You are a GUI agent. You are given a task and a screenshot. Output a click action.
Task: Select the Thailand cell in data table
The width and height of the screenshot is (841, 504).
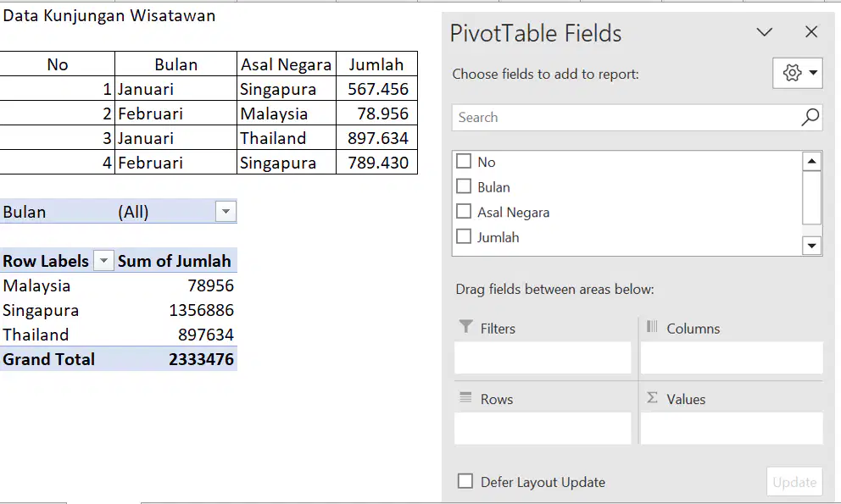(287, 138)
